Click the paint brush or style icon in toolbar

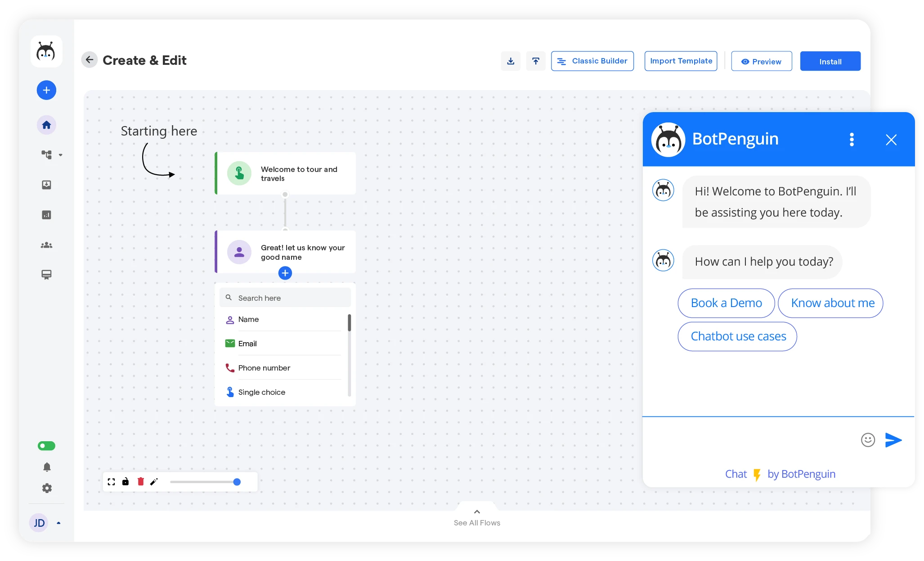[x=154, y=482]
